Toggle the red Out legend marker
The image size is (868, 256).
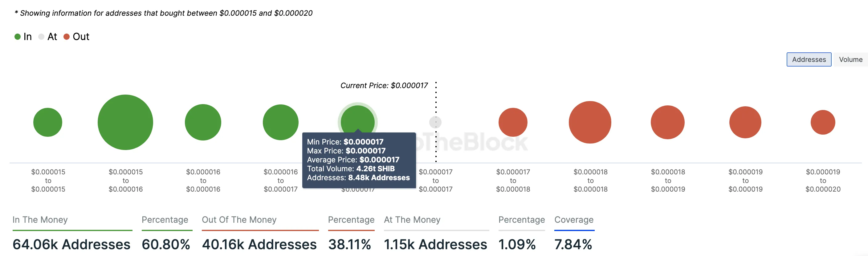pos(67,37)
